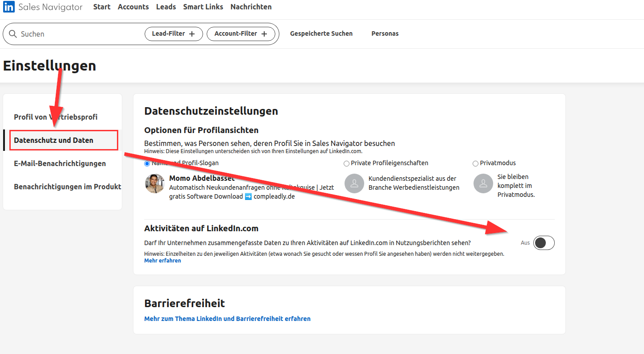Click the search magnifier icon

pyautogui.click(x=13, y=34)
